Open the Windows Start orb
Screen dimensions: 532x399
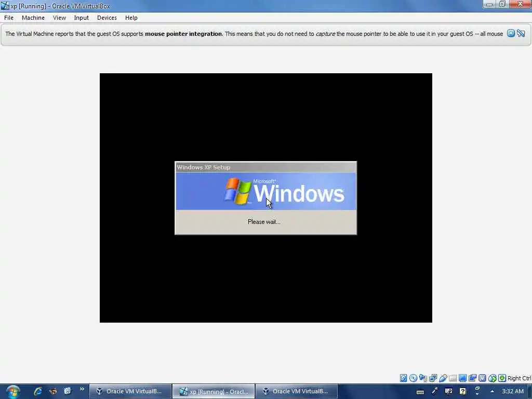tap(13, 392)
